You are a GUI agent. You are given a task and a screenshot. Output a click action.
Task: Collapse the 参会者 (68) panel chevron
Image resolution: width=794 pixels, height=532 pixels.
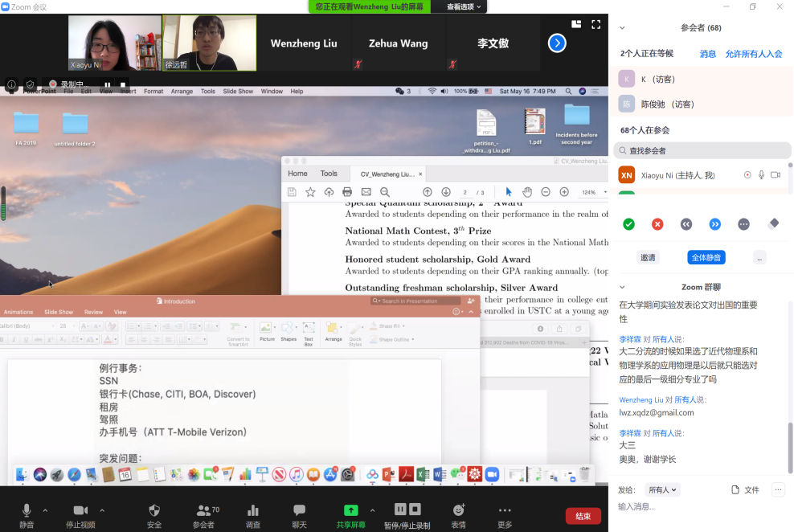point(622,28)
